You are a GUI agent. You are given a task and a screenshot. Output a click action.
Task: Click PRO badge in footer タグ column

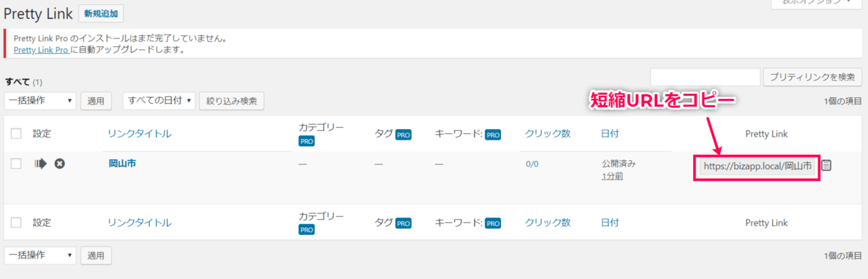(403, 223)
